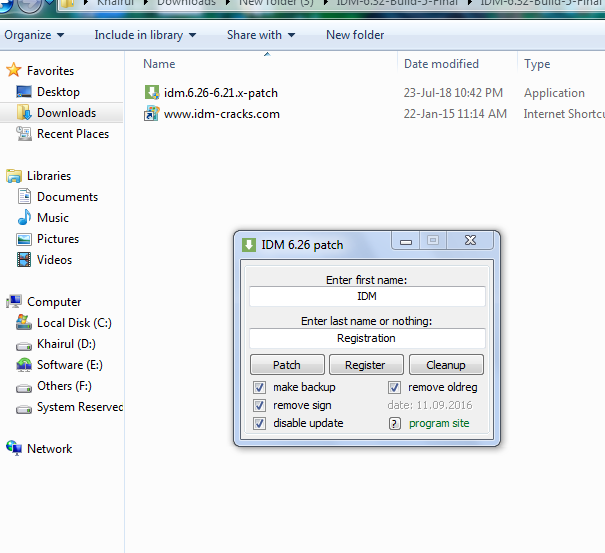Minimize the IDM 6.26 patch window
605x553 pixels.
[406, 241]
